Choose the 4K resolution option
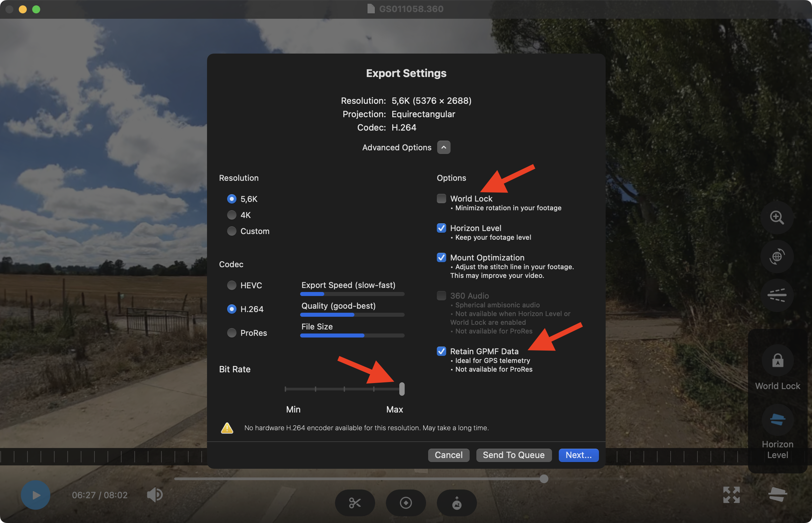 (x=232, y=215)
